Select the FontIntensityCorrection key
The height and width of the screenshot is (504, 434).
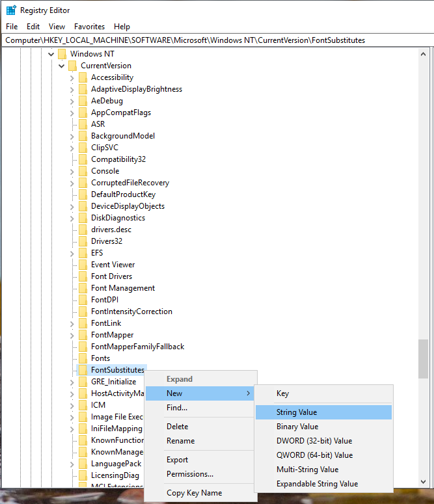pyautogui.click(x=131, y=312)
